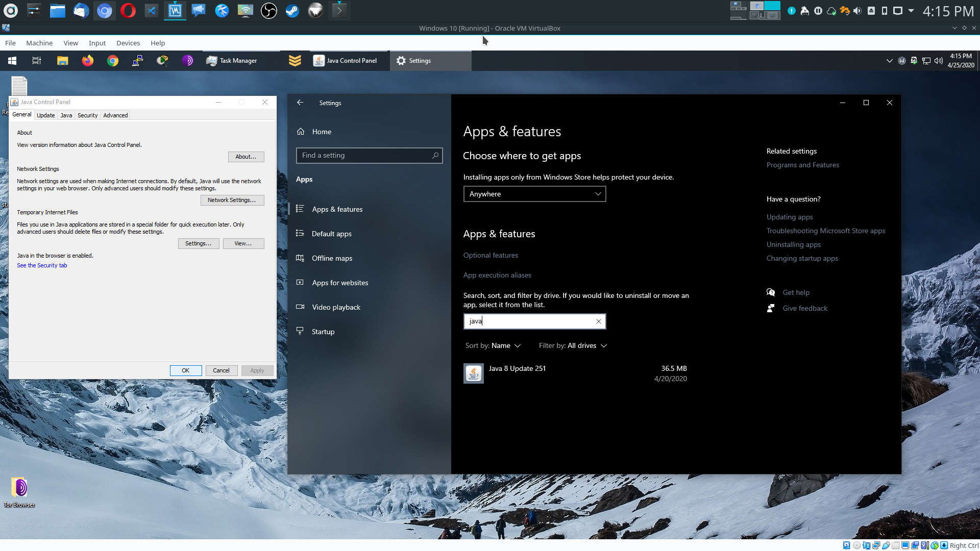The image size is (980, 551).
Task: Open the Windows Start menu
Action: click(x=12, y=61)
